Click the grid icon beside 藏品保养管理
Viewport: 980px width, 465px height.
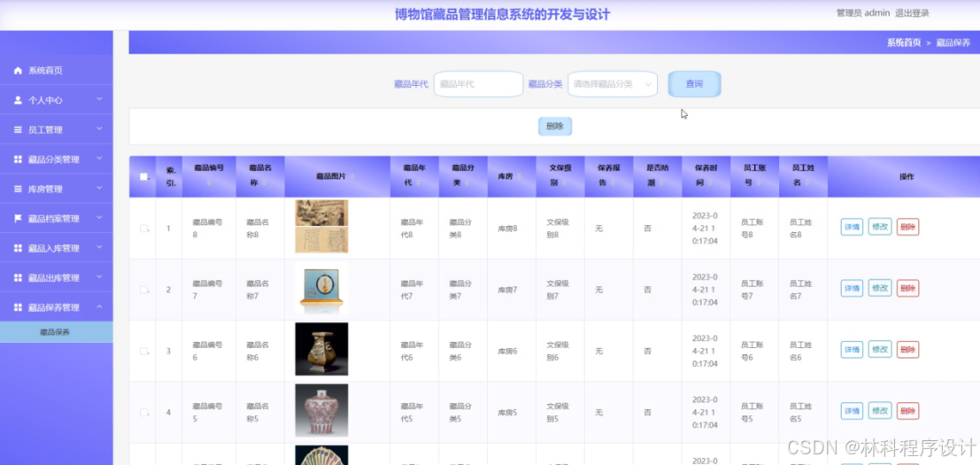coord(18,307)
